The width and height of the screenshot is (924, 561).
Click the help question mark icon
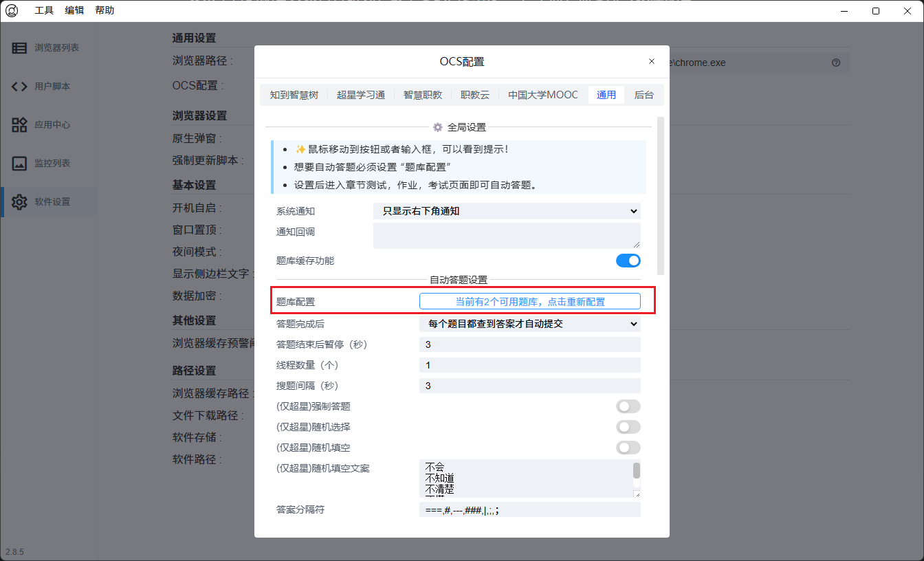[836, 63]
